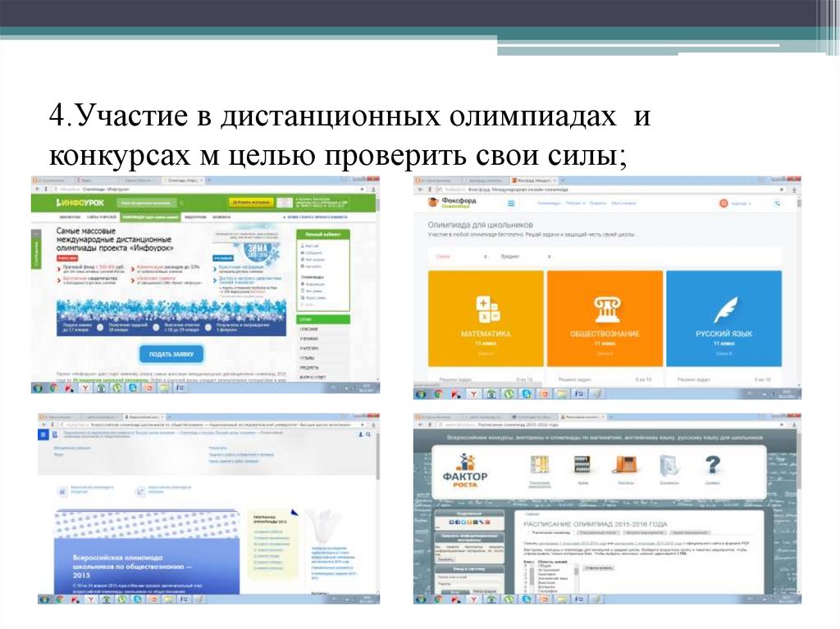This screenshot has width=840, height=629.
Task: Click the feather icon on the Русский язык card
Action: (x=725, y=309)
